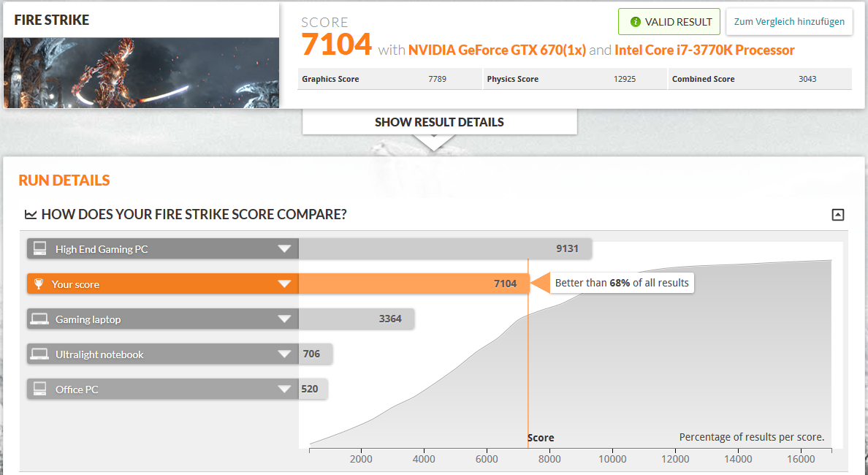Click the monitor icon for High End Gaming PC

40,248
